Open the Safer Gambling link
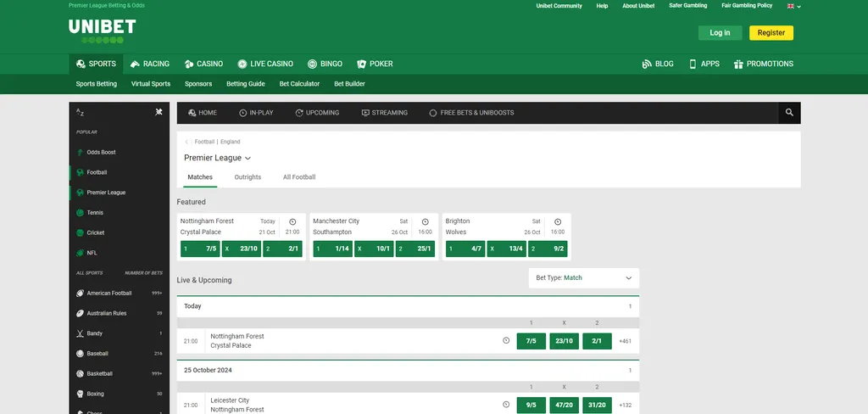 (x=688, y=6)
